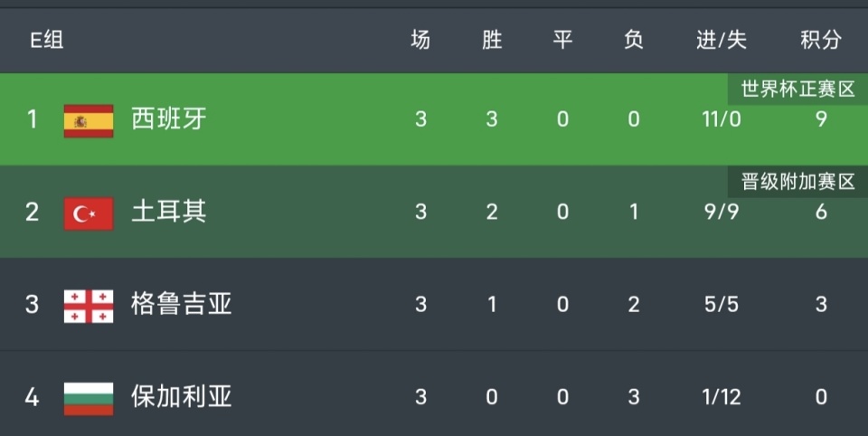The width and height of the screenshot is (868, 436).
Task: Click the Turkey flag icon
Action: [89, 213]
